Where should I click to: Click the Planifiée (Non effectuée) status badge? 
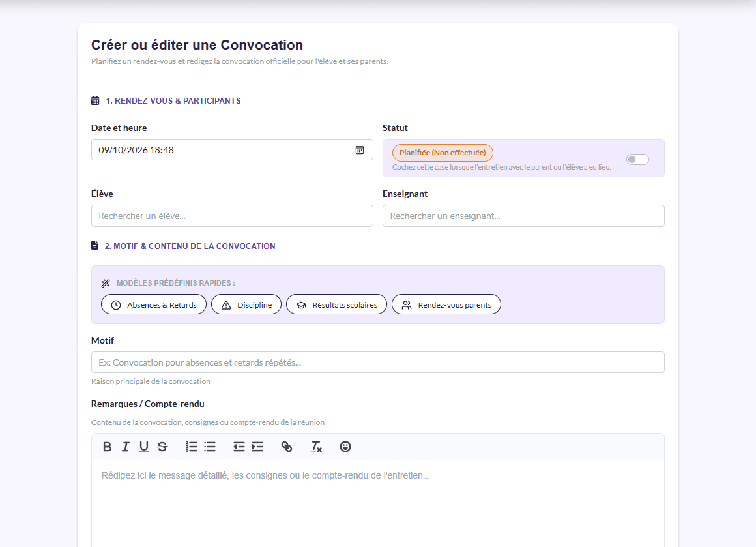pyautogui.click(x=443, y=153)
